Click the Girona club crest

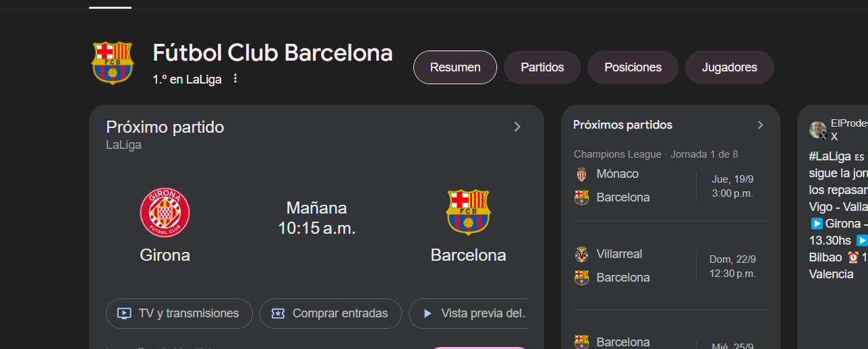165,213
